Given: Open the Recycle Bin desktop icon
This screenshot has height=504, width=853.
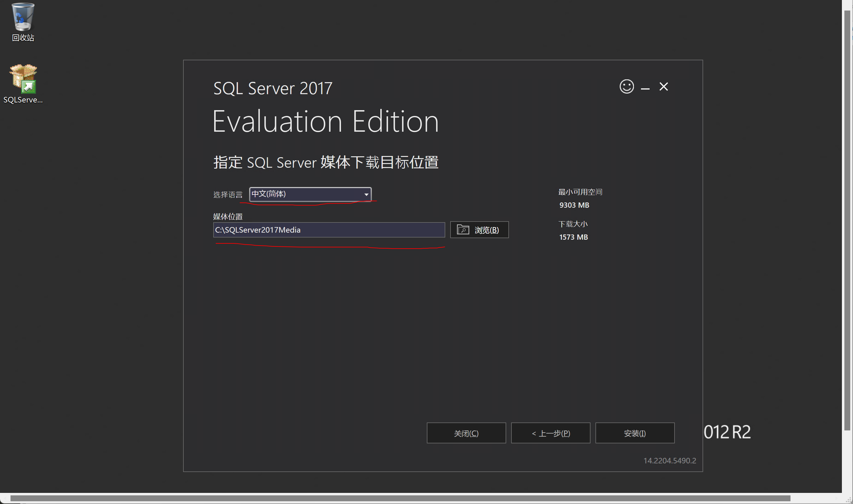Looking at the screenshot, I should (x=23, y=22).
